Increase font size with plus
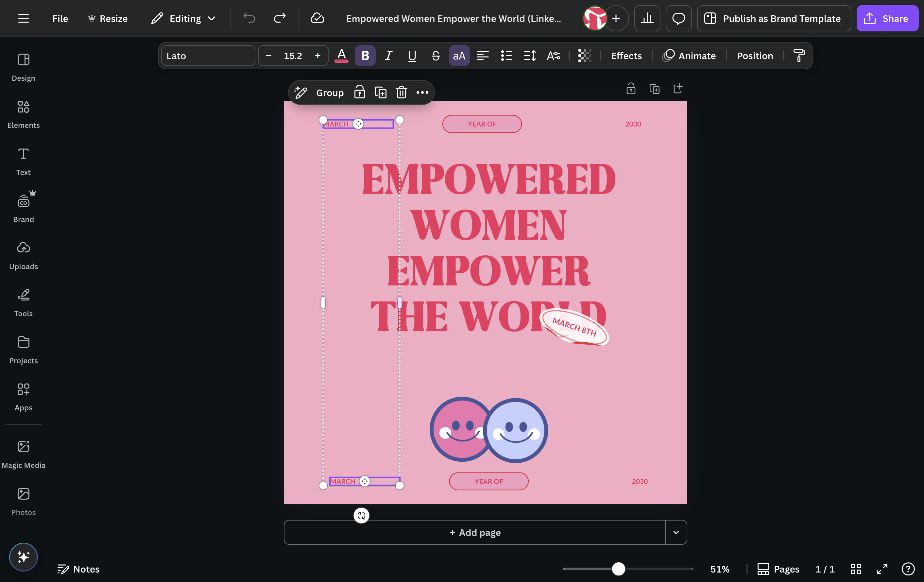 [318, 56]
